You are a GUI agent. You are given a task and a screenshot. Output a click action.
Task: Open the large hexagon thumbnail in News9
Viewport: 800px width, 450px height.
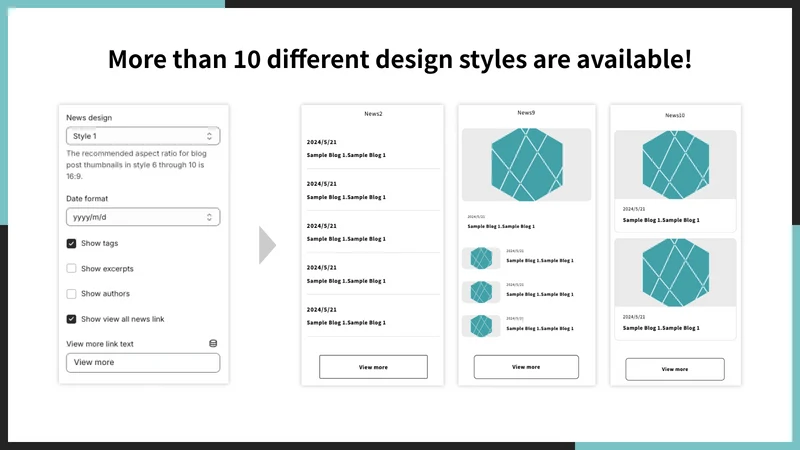pos(527,165)
